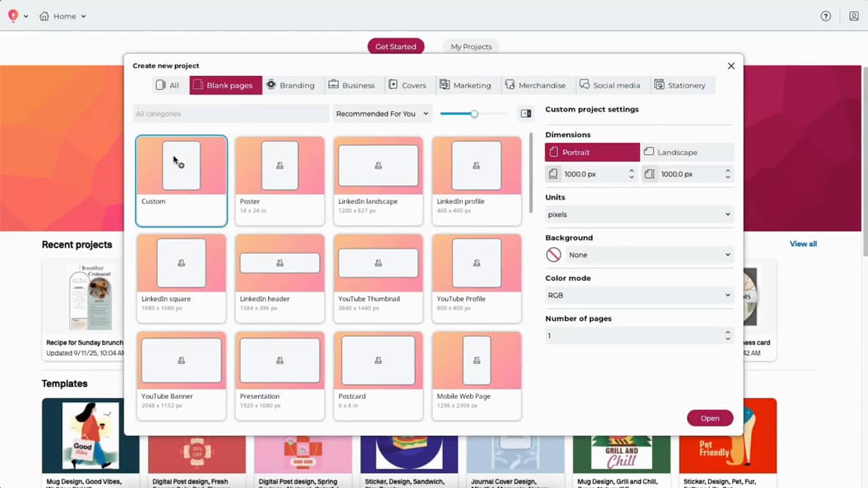Screen dimensions: 868x488
Task: Toggle the preview panel icon beside slider
Action: coord(526,114)
